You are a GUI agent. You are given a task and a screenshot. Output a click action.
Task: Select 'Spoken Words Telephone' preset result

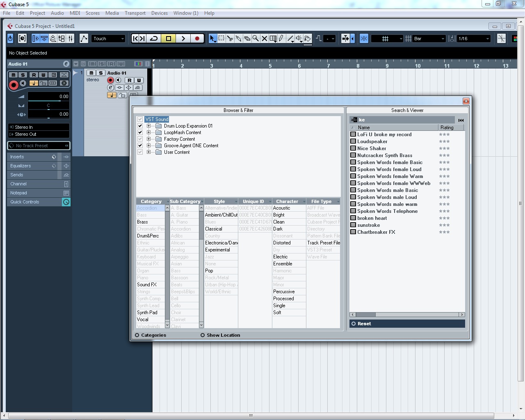(x=387, y=211)
